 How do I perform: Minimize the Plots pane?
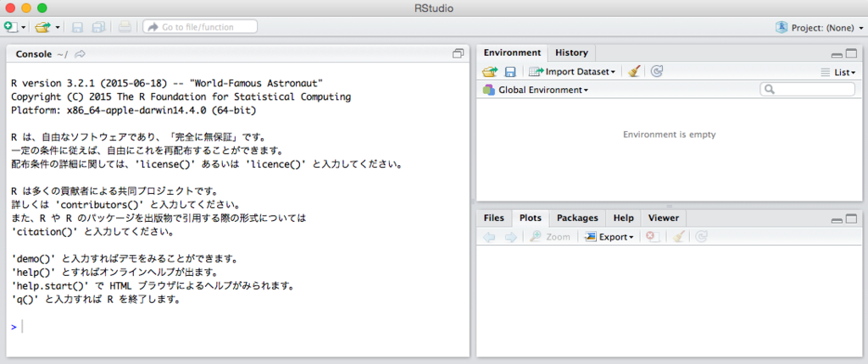click(837, 220)
